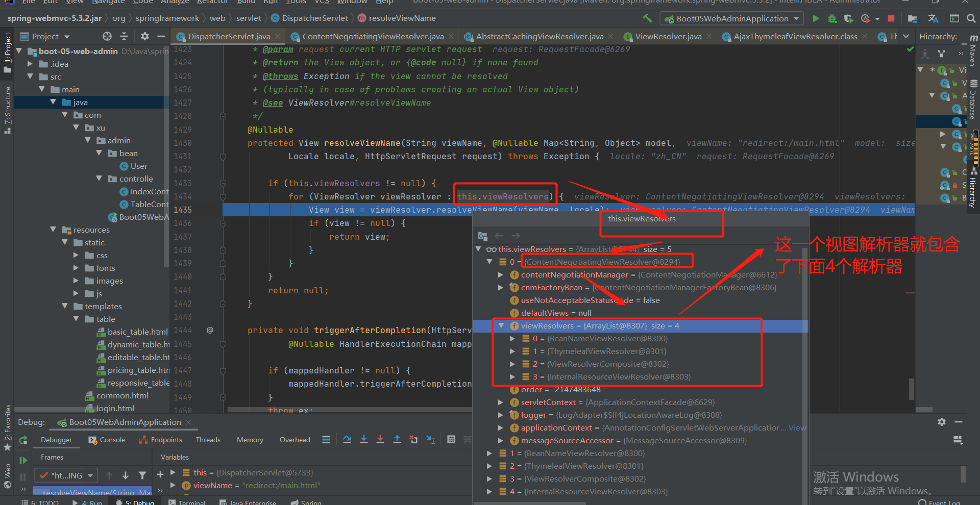Open Terminal tool window button
Image resolution: width=980 pixels, height=505 pixels.
coord(186,502)
